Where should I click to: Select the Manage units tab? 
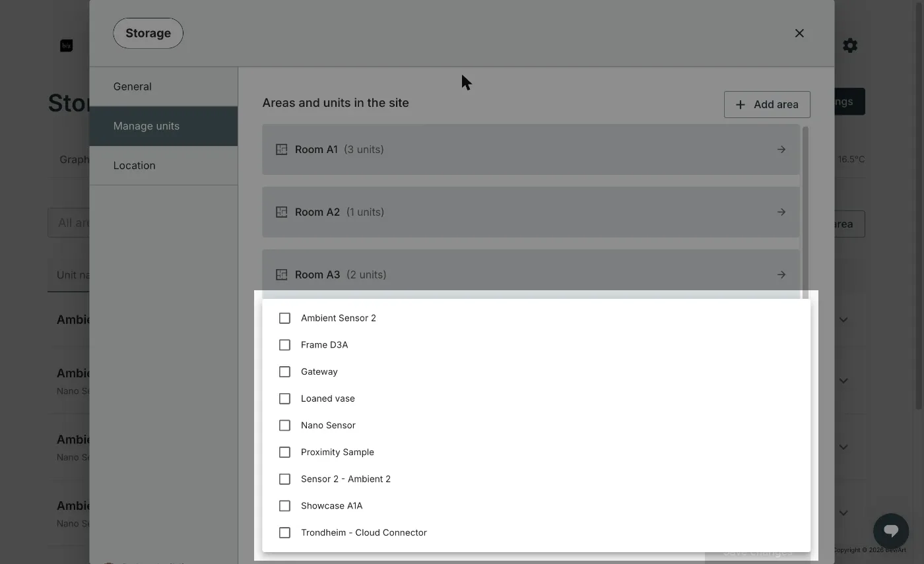(164, 126)
